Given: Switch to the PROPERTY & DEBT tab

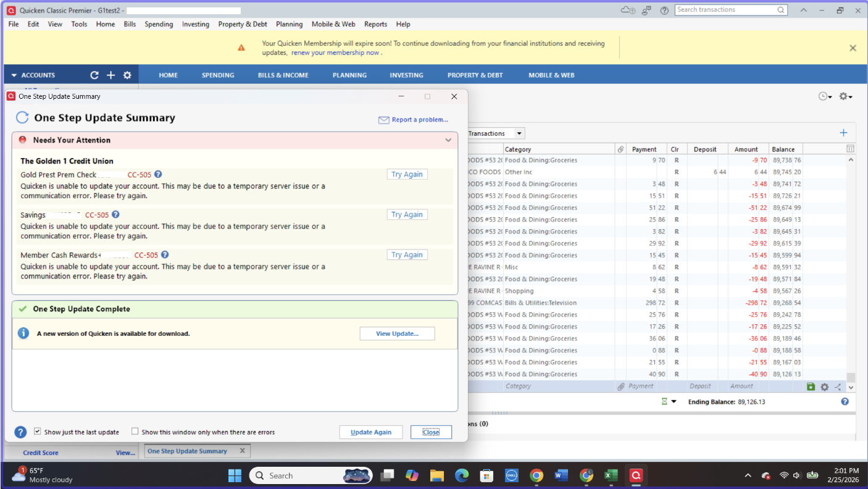Looking at the screenshot, I should [x=475, y=75].
